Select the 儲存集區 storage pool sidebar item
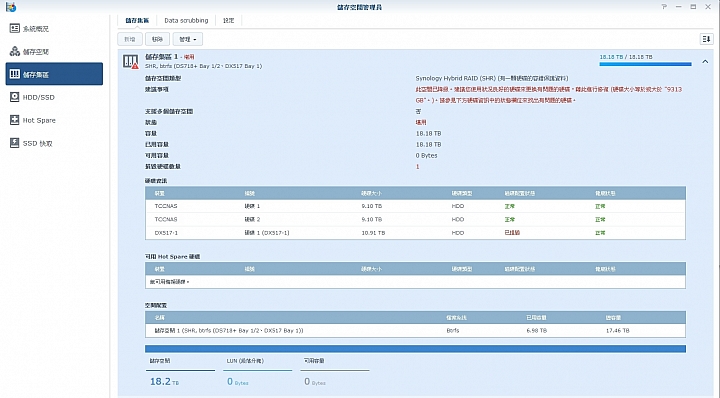 coord(54,74)
